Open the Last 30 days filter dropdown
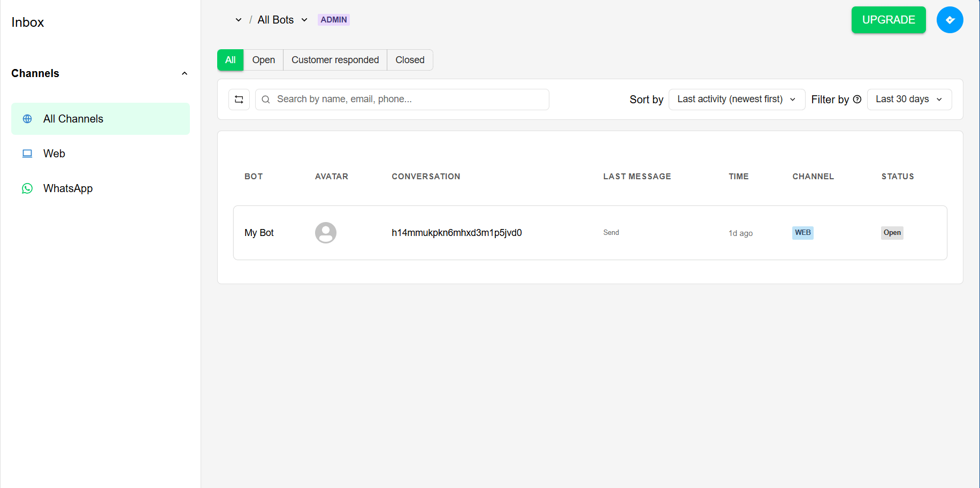This screenshot has height=488, width=980. click(909, 100)
